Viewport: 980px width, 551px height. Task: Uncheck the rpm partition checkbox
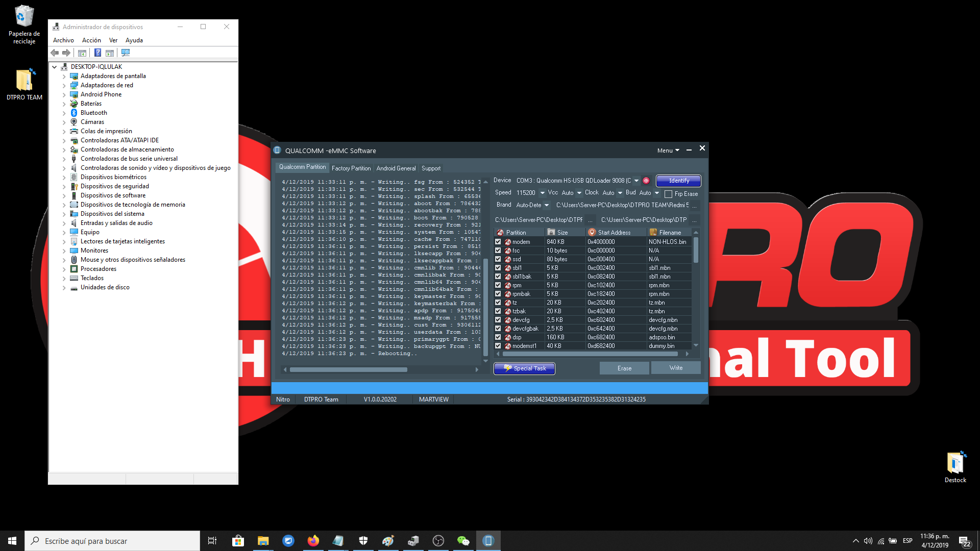[x=498, y=285]
